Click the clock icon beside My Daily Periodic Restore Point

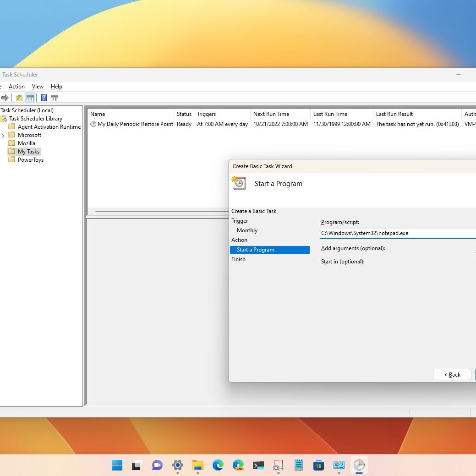pyautogui.click(x=93, y=124)
